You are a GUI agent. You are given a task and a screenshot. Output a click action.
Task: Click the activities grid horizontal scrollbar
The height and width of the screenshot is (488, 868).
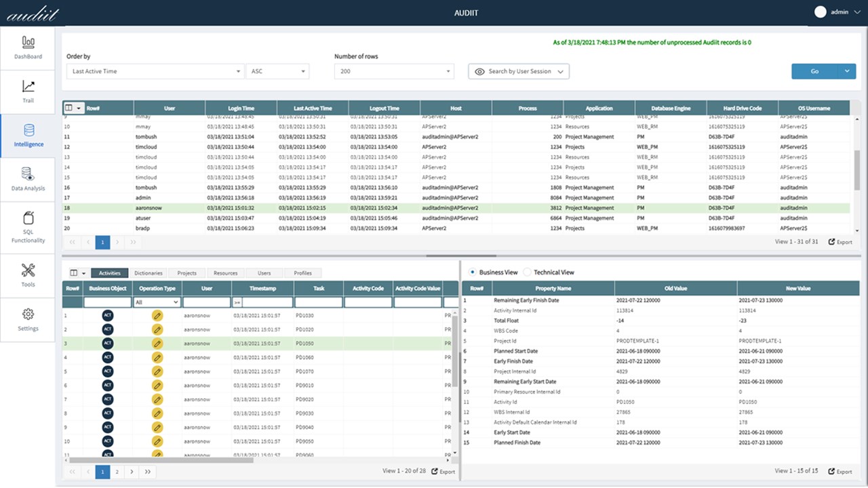coord(161,460)
